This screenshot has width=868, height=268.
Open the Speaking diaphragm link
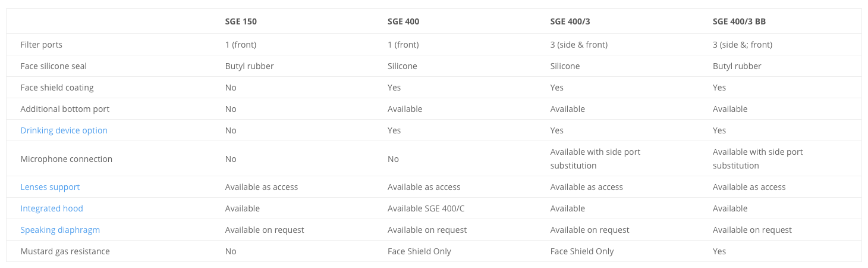pos(60,230)
